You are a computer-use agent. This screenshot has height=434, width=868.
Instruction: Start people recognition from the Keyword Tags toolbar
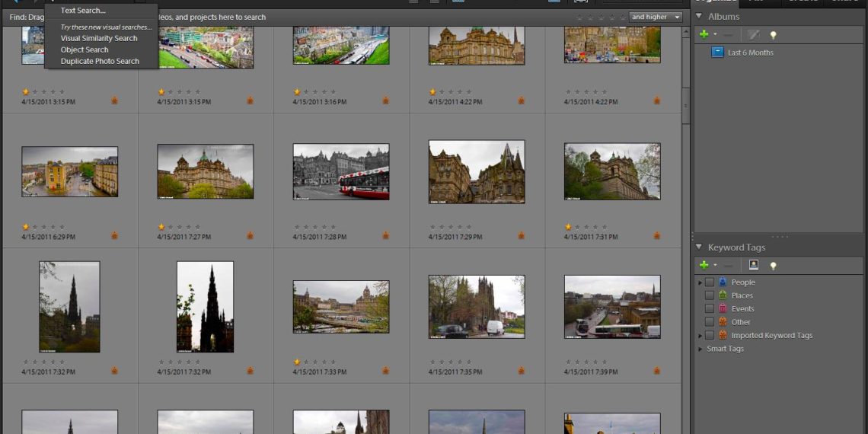754,265
